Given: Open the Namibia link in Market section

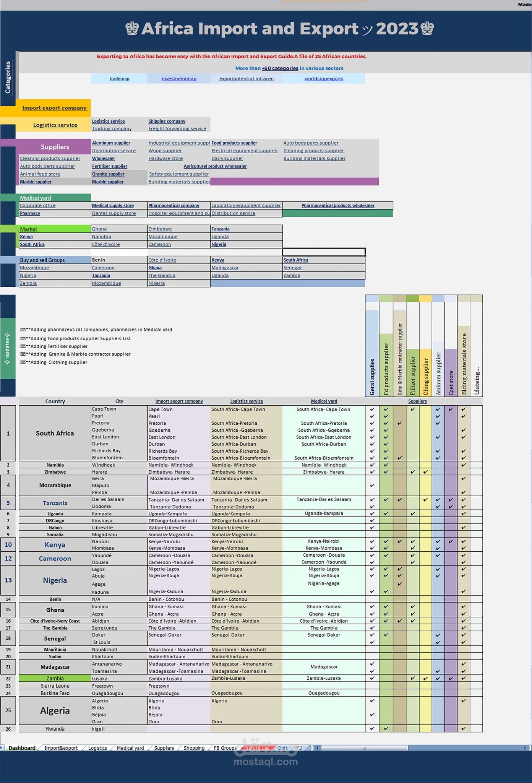Looking at the screenshot, I should [x=101, y=237].
